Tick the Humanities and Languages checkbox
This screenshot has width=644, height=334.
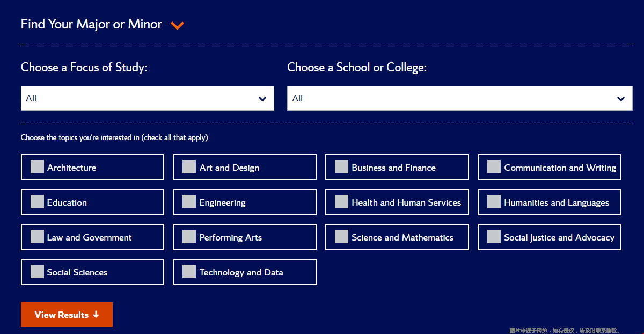click(494, 202)
